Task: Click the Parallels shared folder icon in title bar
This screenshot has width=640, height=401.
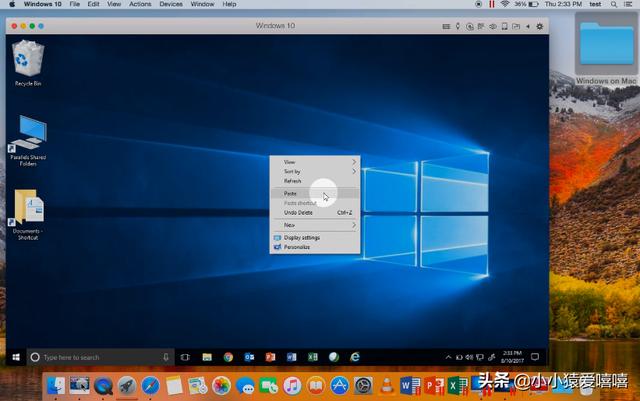Action: (516, 26)
